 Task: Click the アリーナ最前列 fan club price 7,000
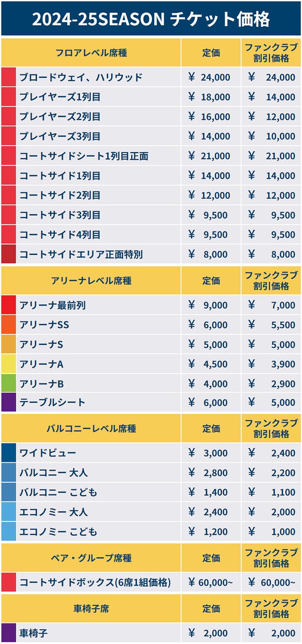tap(271, 305)
